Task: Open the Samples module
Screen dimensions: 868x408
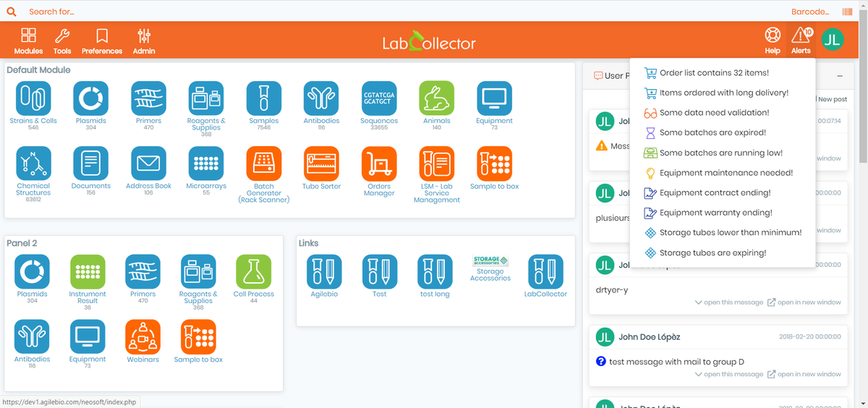Action: 264,98
